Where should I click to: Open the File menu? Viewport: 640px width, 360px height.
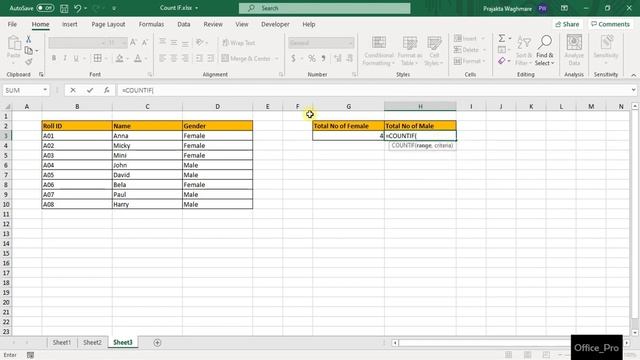point(12,24)
